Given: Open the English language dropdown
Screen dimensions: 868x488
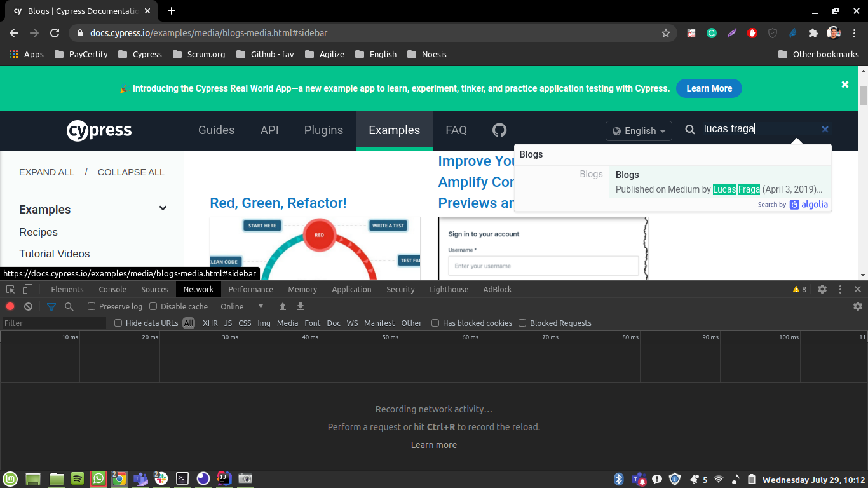Looking at the screenshot, I should pyautogui.click(x=639, y=131).
